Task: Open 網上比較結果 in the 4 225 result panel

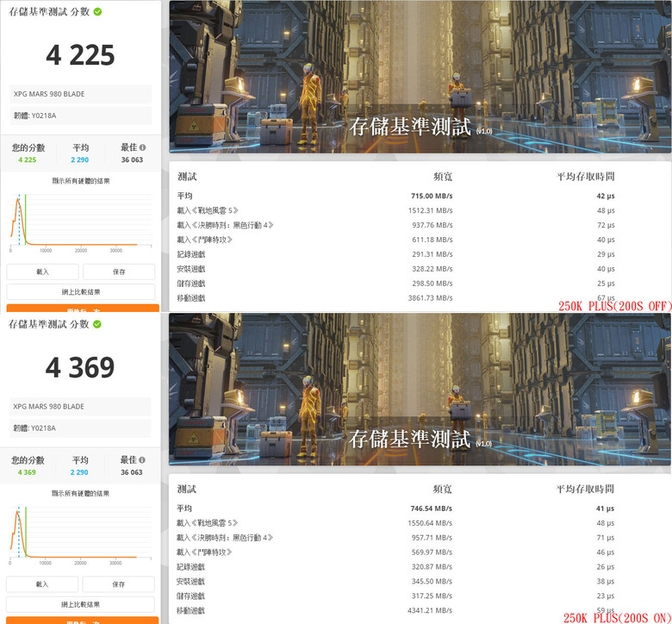Action: [x=81, y=292]
